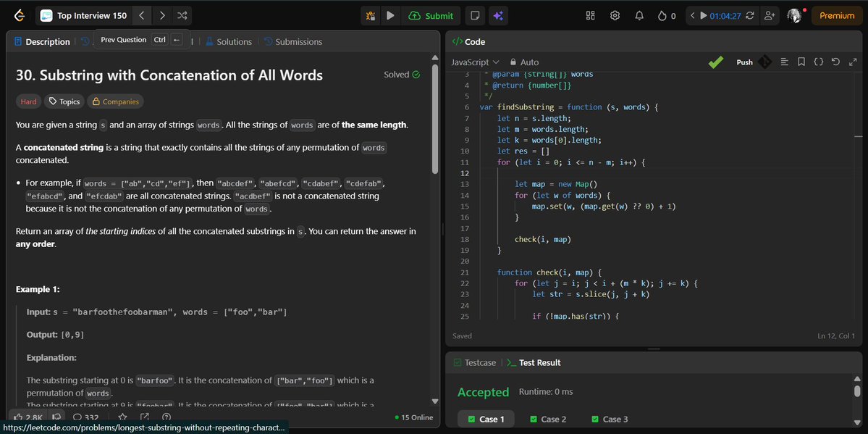Viewport: 868px width, 434px height.
Task: Open the 332 comments
Action: 85,417
